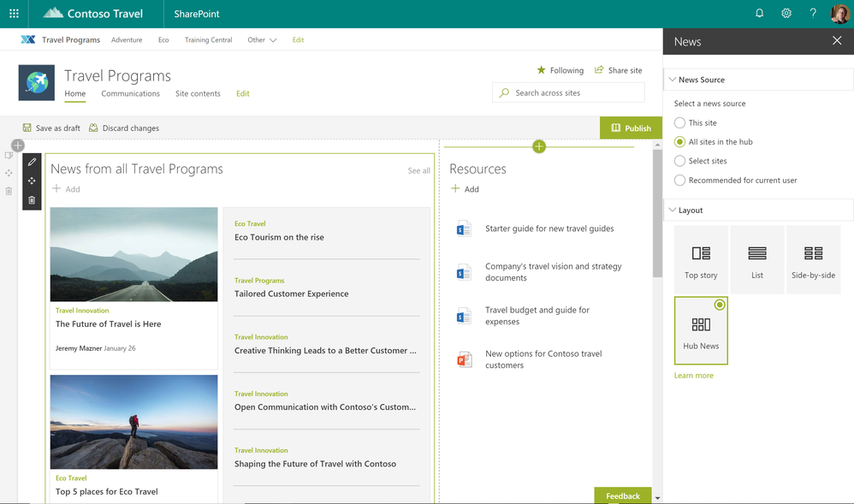
Task: Open Company's travel vision and strategy documents
Action: point(554,272)
